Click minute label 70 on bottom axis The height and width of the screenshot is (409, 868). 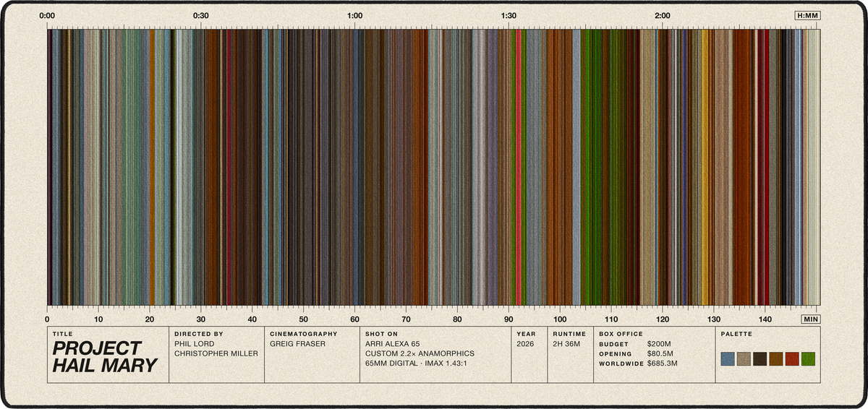[x=406, y=319]
